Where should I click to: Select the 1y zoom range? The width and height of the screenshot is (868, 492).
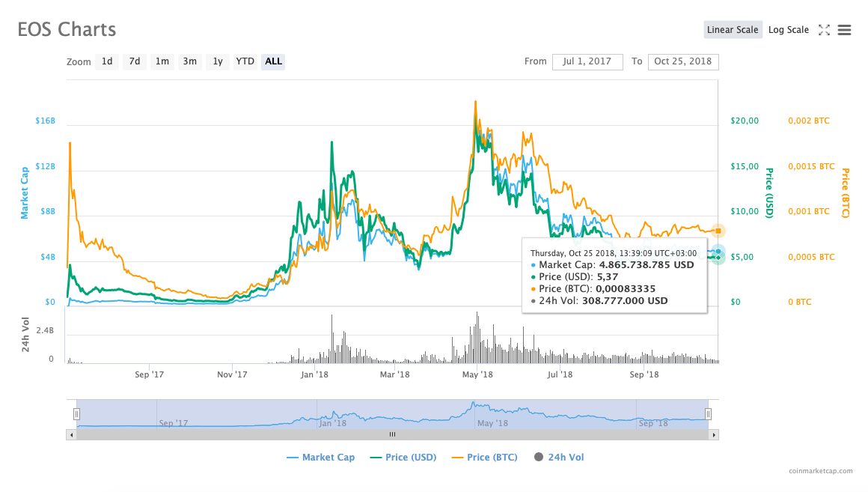pos(217,61)
